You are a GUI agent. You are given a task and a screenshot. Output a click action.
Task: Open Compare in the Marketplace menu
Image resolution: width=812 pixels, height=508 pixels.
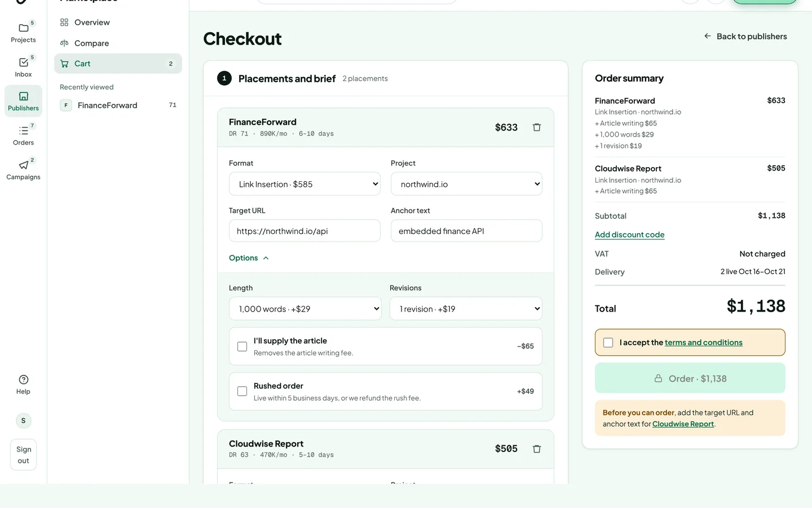coord(118,43)
